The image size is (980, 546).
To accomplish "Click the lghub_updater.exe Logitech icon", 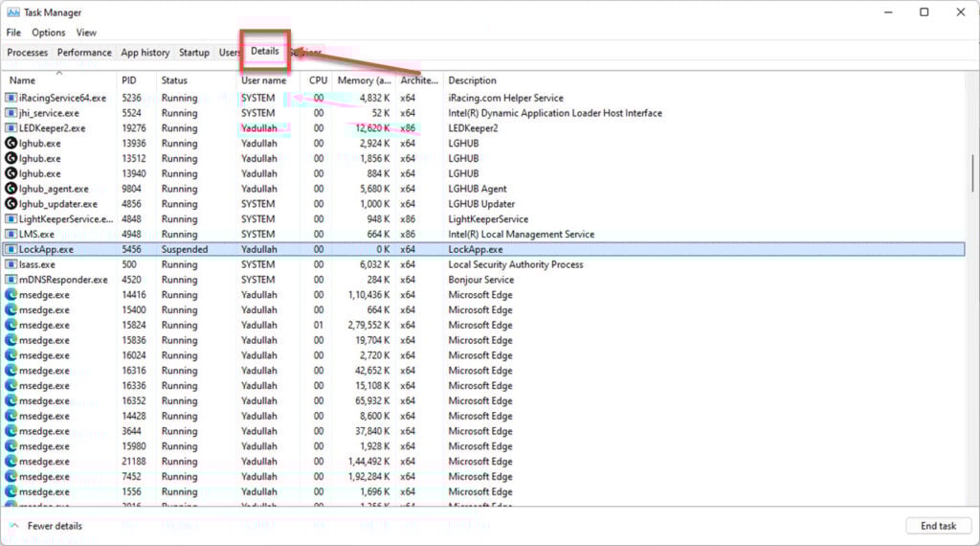I will click(x=11, y=204).
